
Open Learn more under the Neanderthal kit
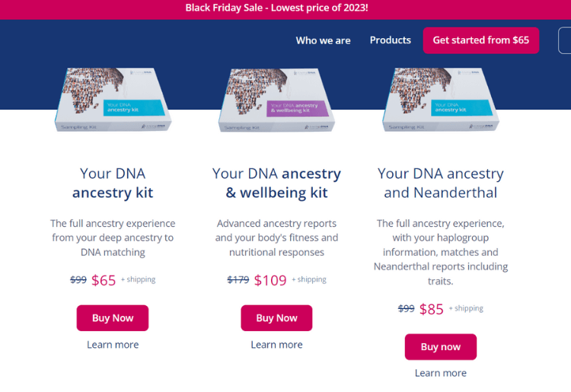[x=440, y=373]
